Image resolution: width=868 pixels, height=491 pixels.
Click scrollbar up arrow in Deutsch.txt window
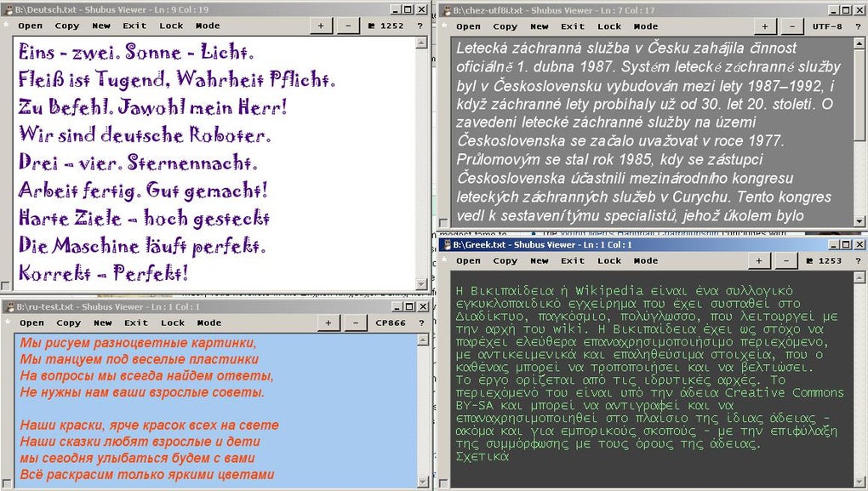(x=422, y=43)
